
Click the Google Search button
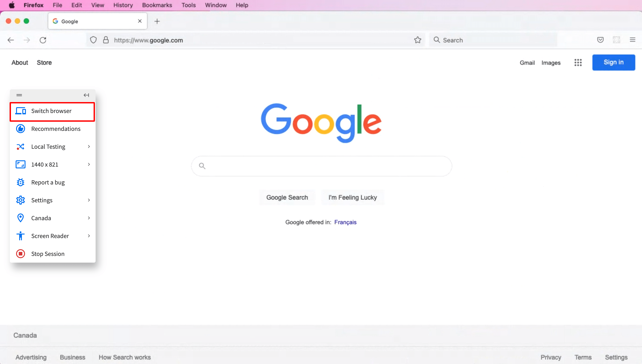(287, 197)
